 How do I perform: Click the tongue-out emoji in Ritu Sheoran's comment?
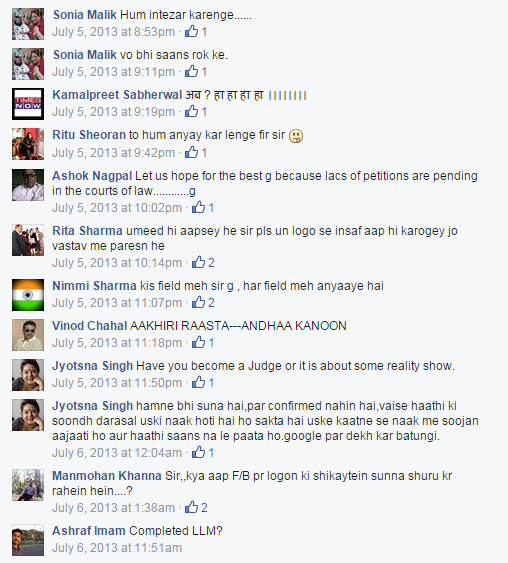point(296,136)
